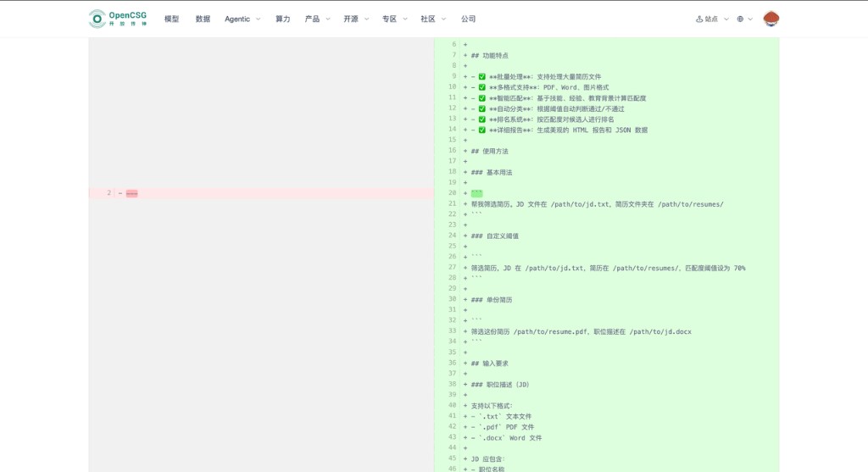This screenshot has height=472, width=868.
Task: Click the '### 职位描述 (JD)' line
Action: tap(500, 385)
